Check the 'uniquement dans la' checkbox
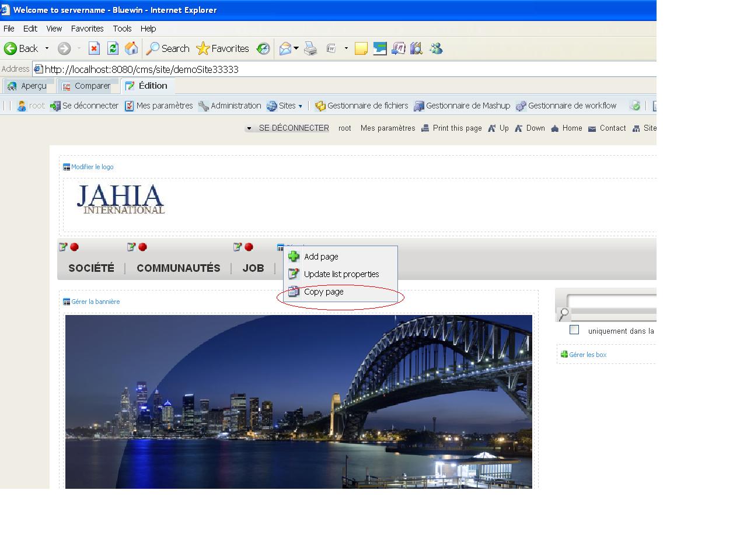Viewport: 747px width, 560px height. (574, 330)
